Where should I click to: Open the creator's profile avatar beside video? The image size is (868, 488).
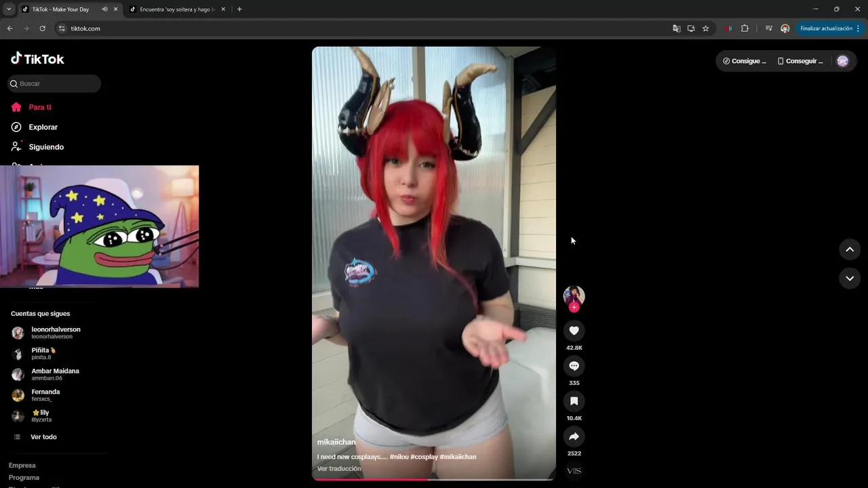pos(574,296)
